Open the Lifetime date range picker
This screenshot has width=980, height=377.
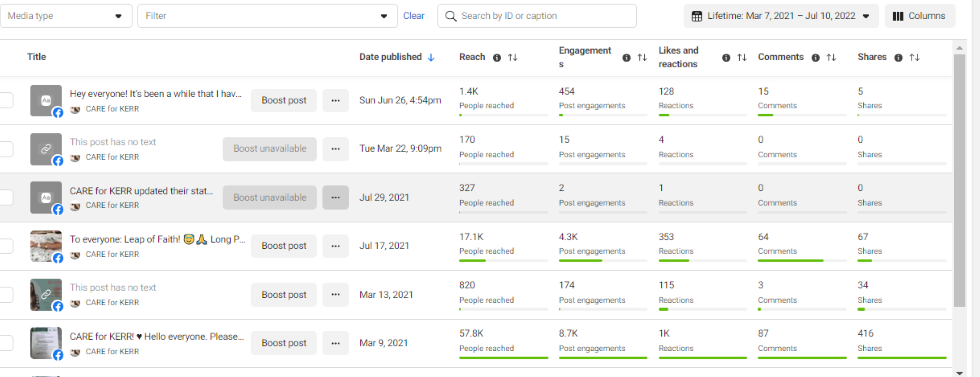pos(780,16)
